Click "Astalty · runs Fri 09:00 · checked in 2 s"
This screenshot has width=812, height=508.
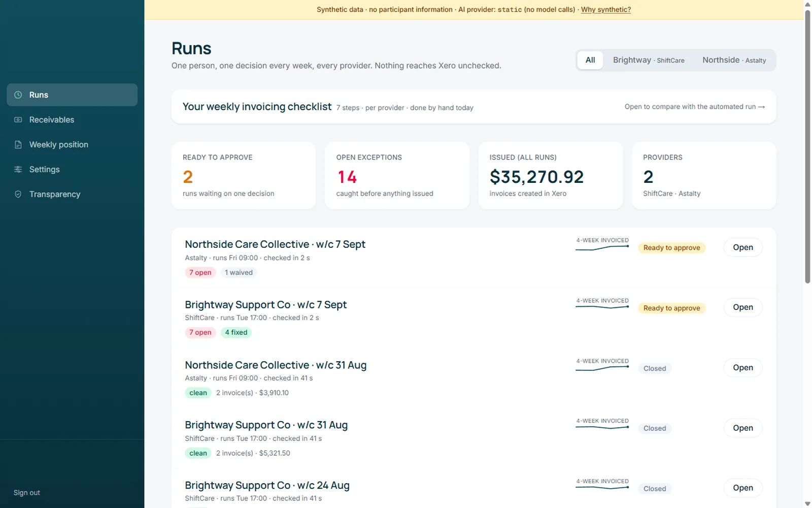pyautogui.click(x=247, y=258)
